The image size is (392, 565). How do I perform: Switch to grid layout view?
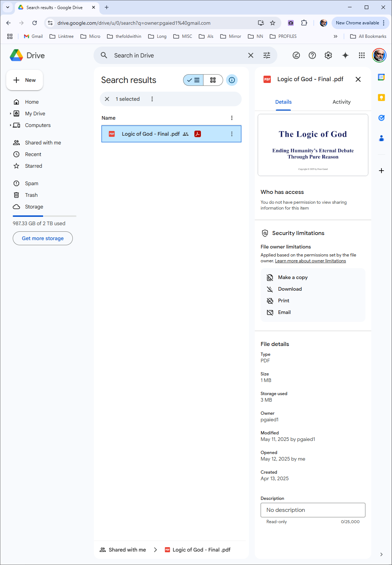[213, 80]
